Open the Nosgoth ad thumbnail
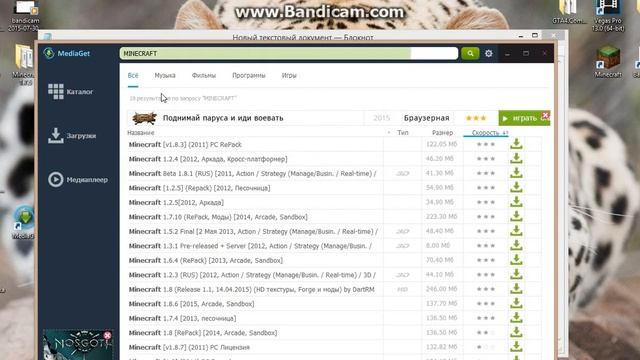 78,345
